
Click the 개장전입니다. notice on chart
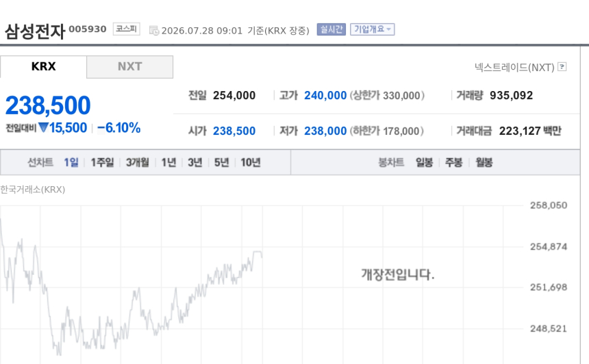pyautogui.click(x=398, y=274)
